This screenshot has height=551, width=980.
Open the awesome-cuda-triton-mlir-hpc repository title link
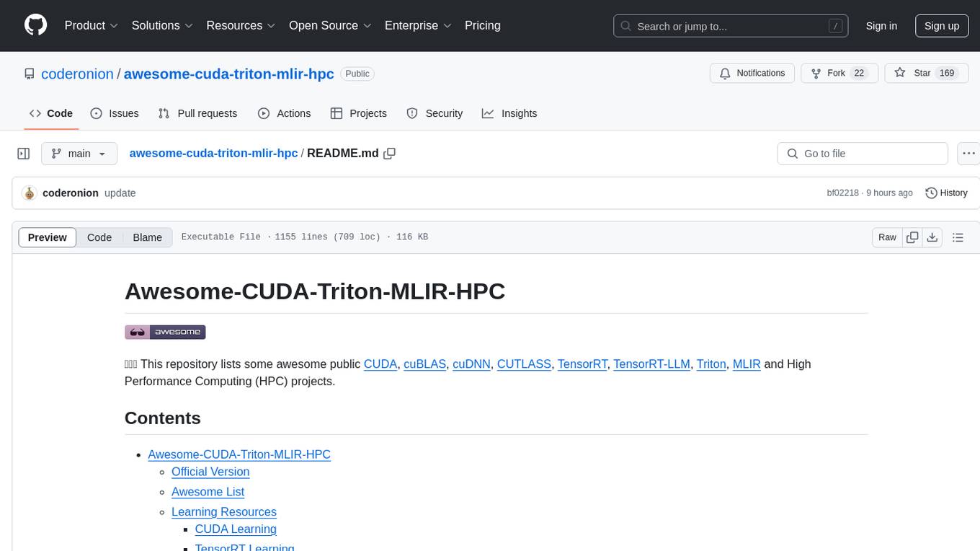point(229,74)
